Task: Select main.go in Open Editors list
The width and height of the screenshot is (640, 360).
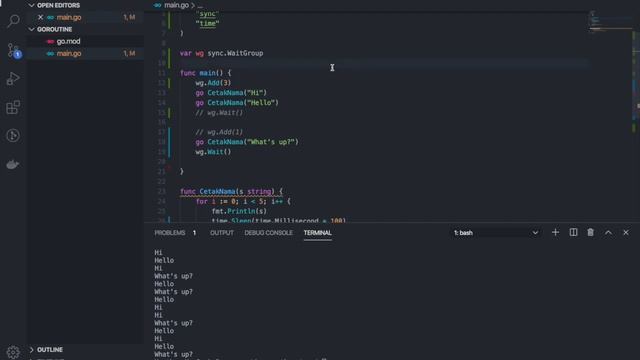Action: pos(86,17)
